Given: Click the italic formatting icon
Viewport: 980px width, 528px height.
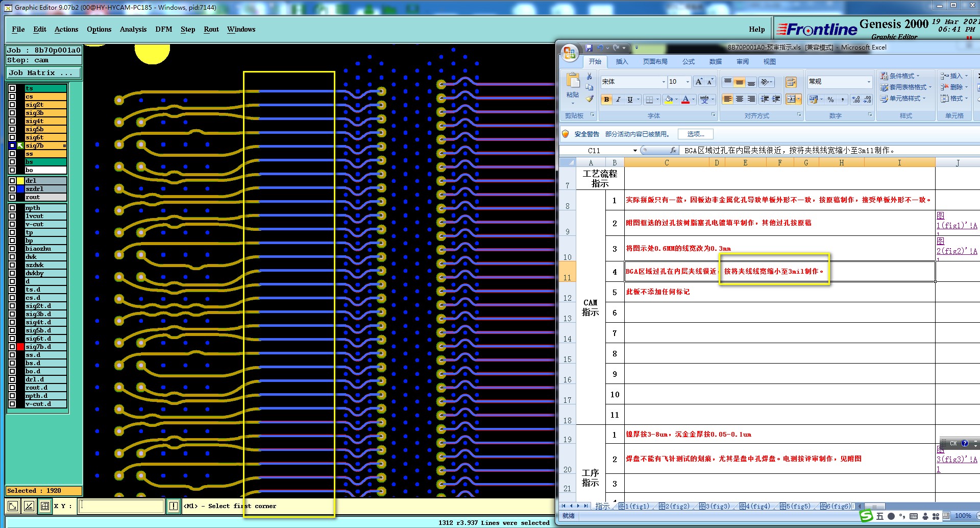Looking at the screenshot, I should (618, 100).
